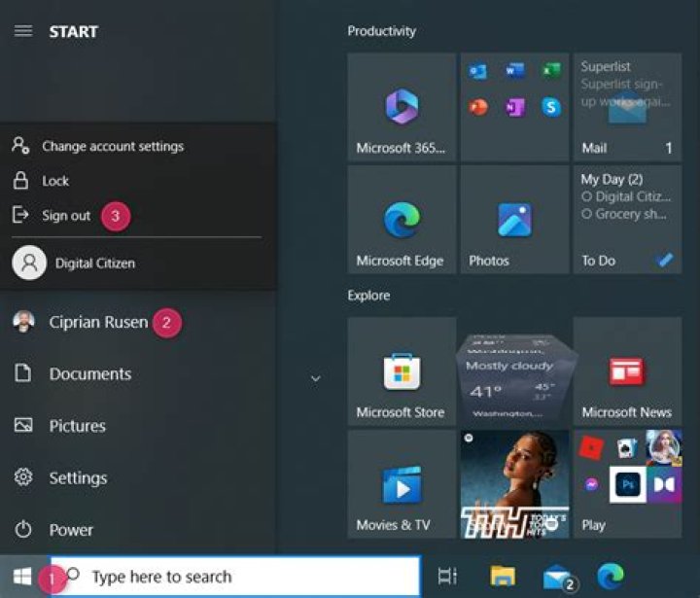Image resolution: width=700 pixels, height=598 pixels.
Task: Open the Mail taskbar icon
Action: [558, 577]
